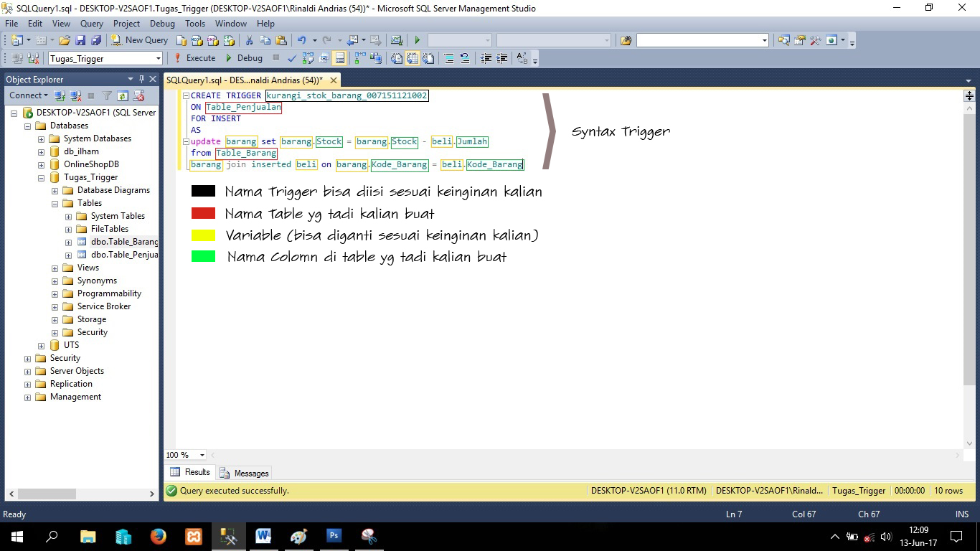Click the Parse query checkmark icon
980x551 pixels.
pyautogui.click(x=292, y=58)
